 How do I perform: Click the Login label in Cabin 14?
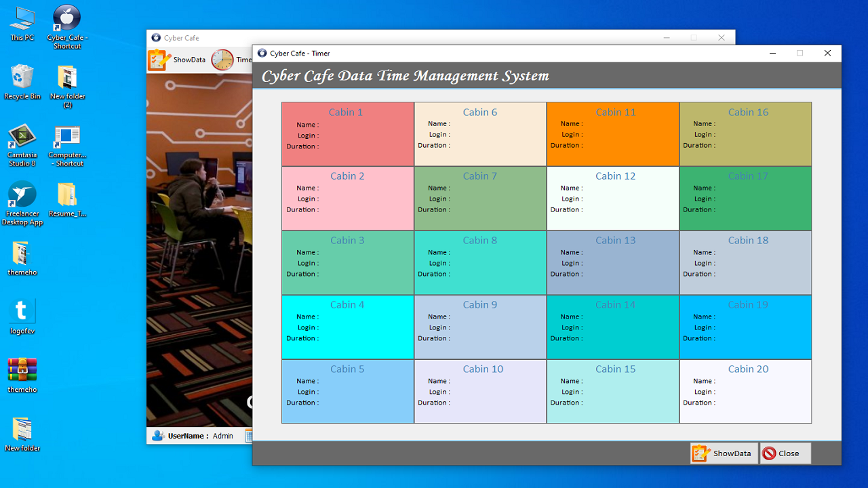point(572,328)
